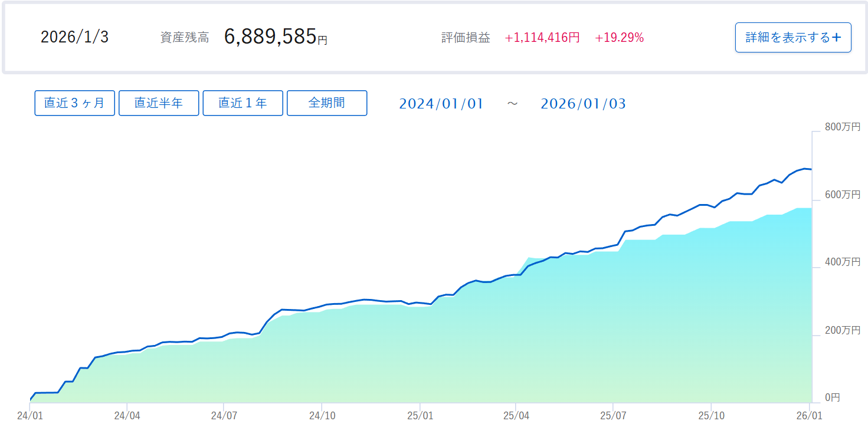Click the chart line at its latest peak
This screenshot has width=868, height=434.
805,169
